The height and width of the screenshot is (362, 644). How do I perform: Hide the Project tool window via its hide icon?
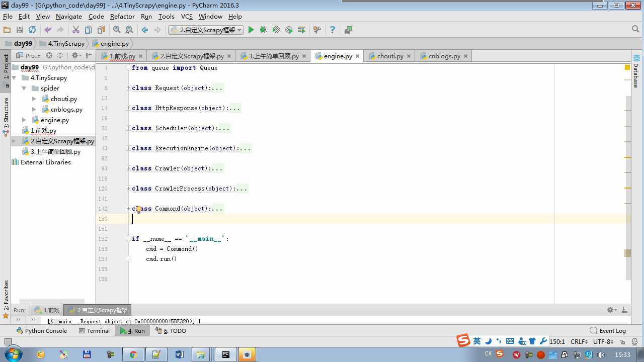pos(89,56)
